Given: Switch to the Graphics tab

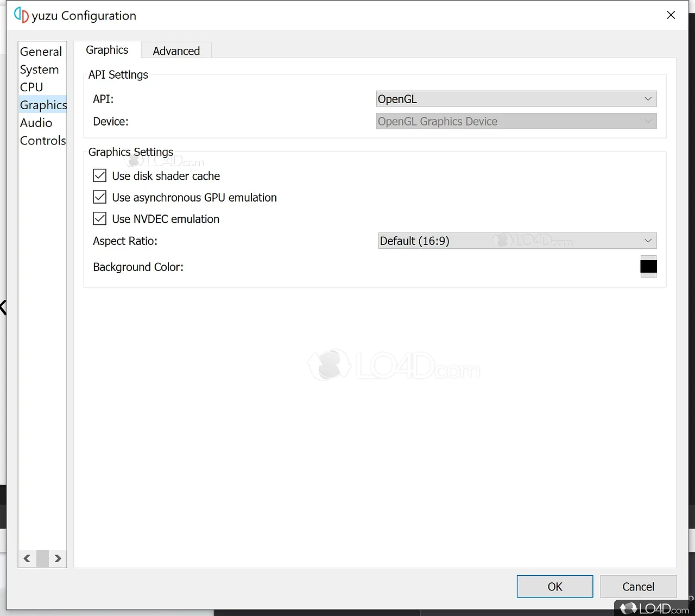Looking at the screenshot, I should coord(107,50).
